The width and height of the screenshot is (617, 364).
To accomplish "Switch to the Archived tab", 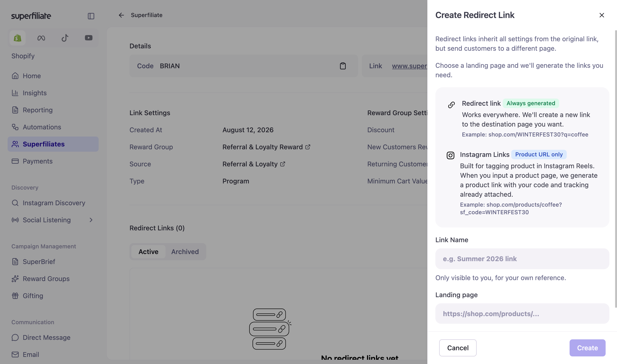I will point(185,252).
